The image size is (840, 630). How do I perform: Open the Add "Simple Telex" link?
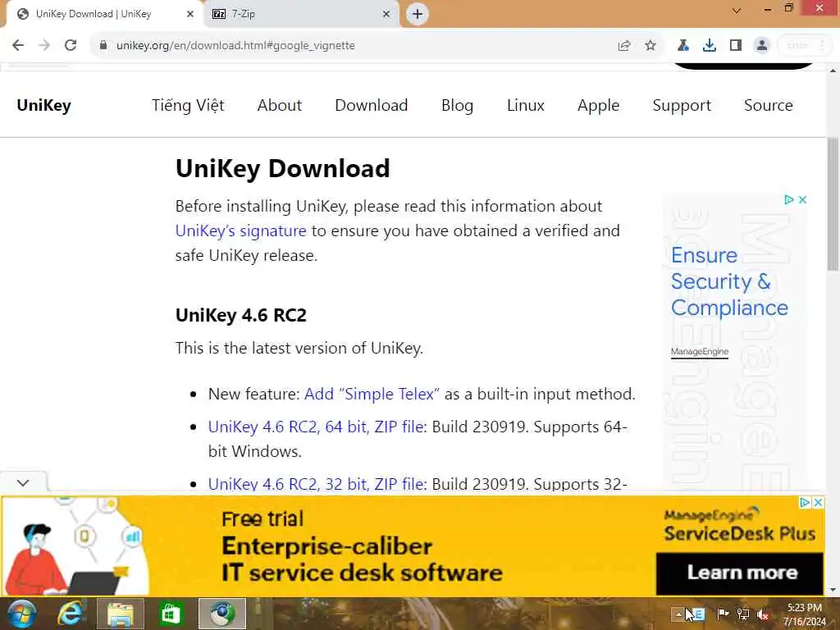tap(372, 395)
